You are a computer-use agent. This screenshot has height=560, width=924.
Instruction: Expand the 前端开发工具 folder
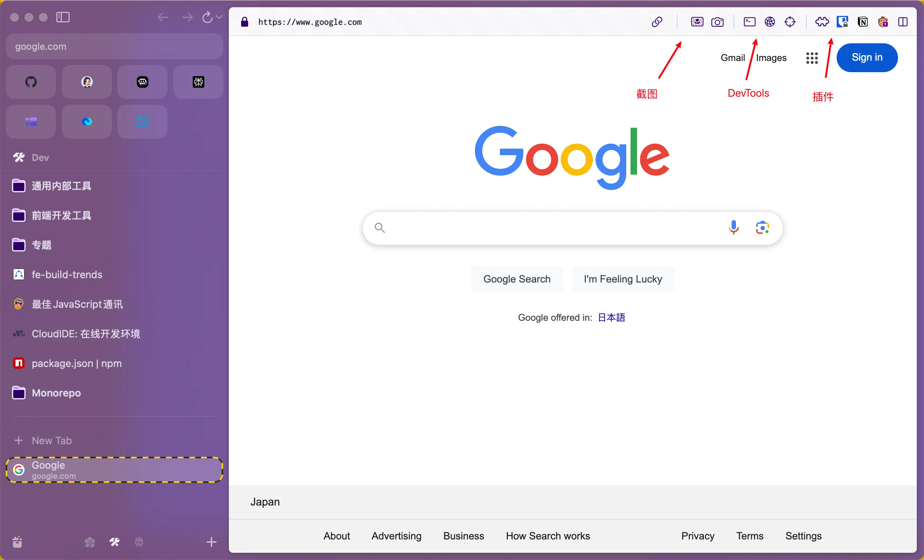pos(61,215)
